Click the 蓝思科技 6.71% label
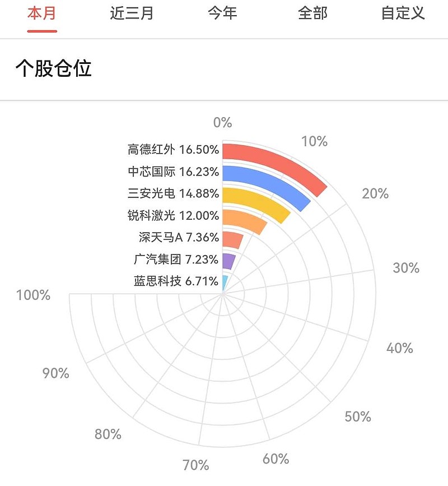Screen dimensions: 448x486 [x=176, y=281]
